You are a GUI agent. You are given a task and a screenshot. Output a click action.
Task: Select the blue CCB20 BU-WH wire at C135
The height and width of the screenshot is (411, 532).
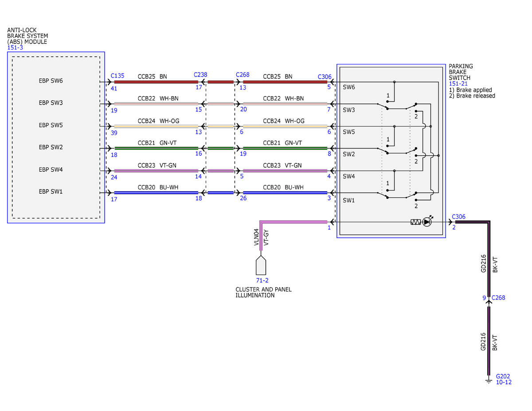coord(156,193)
